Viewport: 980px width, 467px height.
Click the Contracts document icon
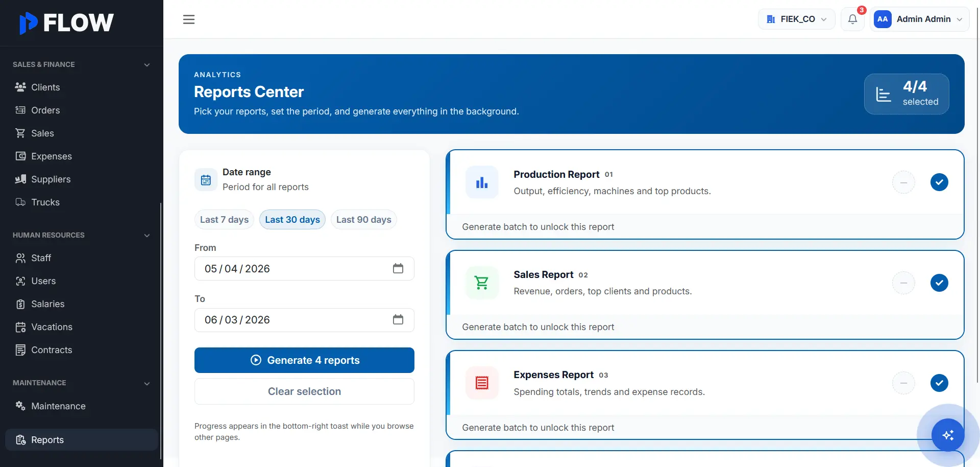pyautogui.click(x=20, y=350)
